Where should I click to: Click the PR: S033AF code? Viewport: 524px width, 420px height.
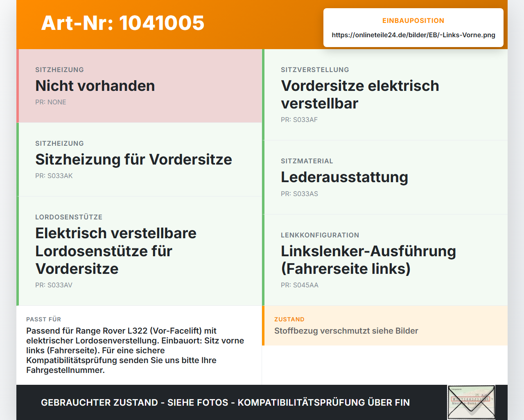tap(299, 120)
